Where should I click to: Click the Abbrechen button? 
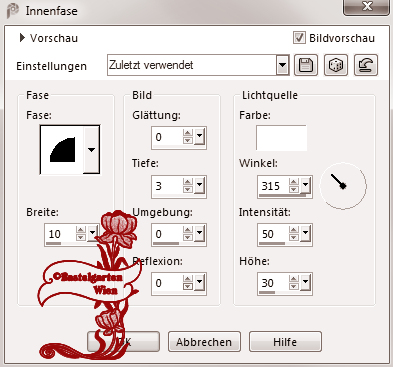[204, 342]
